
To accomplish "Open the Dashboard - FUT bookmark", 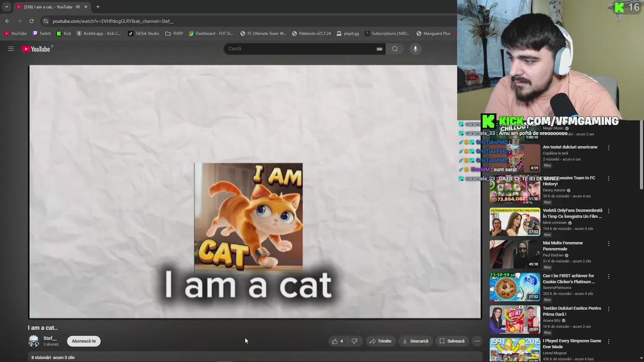I will (211, 34).
